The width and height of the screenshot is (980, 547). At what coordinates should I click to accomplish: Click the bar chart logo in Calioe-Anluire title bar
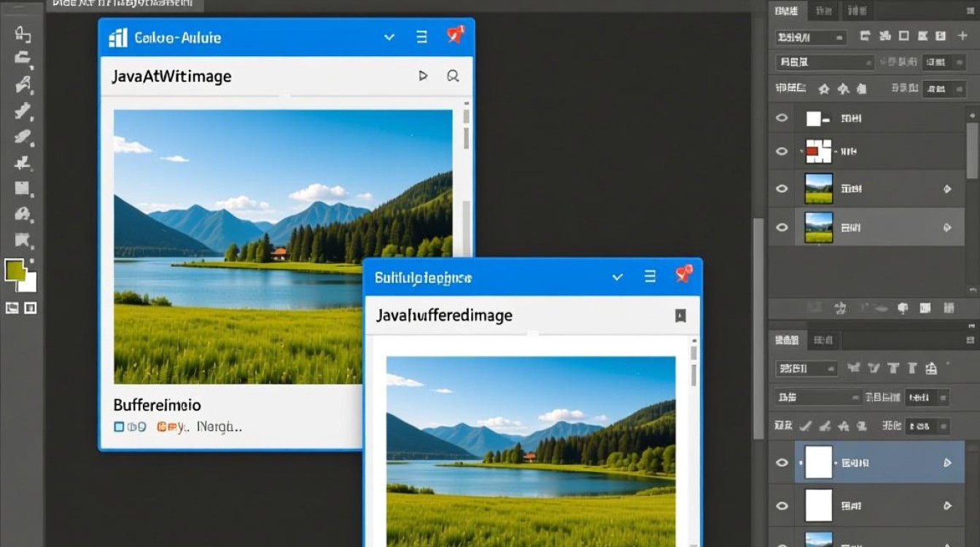[x=117, y=38]
